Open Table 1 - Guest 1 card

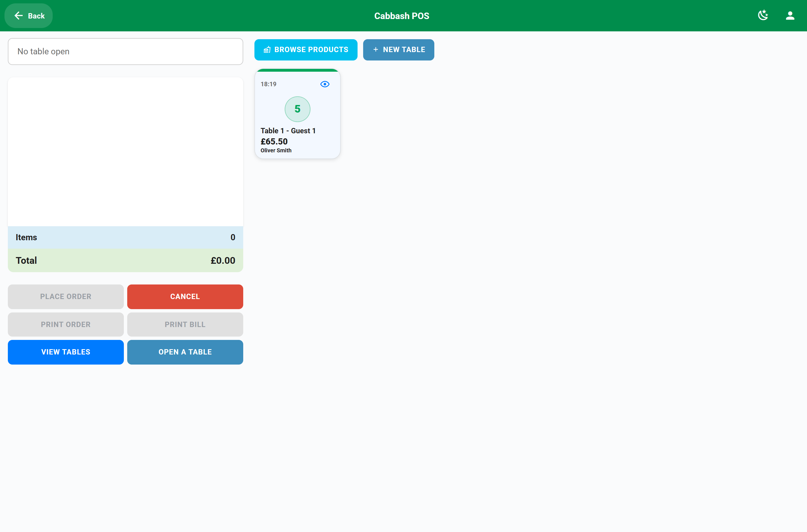[297, 114]
